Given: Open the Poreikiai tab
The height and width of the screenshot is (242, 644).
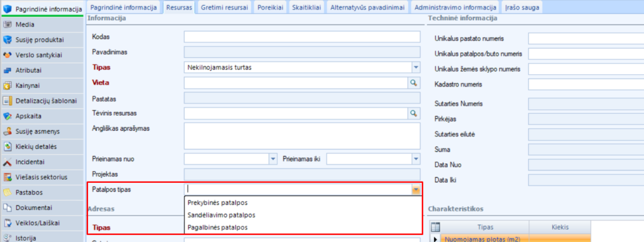Looking at the screenshot, I should [x=270, y=7].
